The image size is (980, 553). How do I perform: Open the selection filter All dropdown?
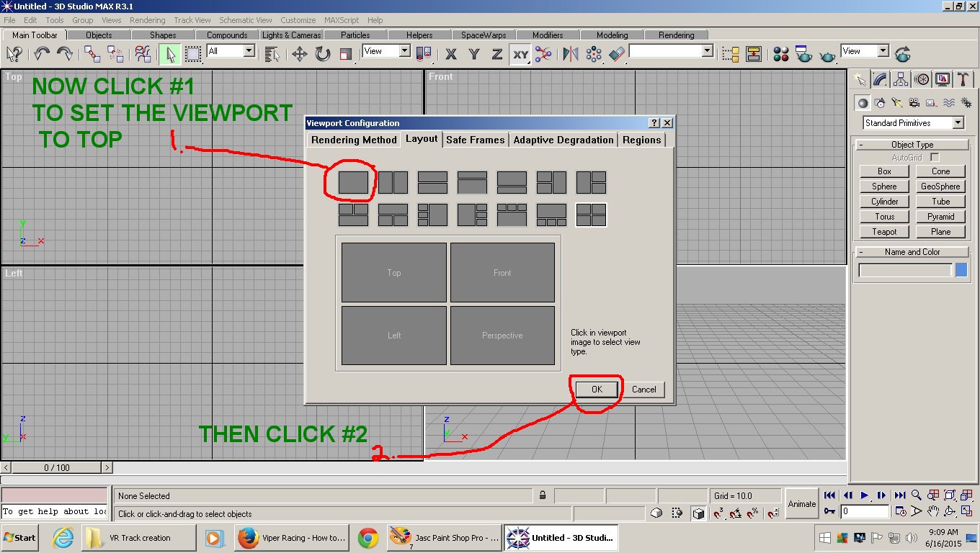231,51
